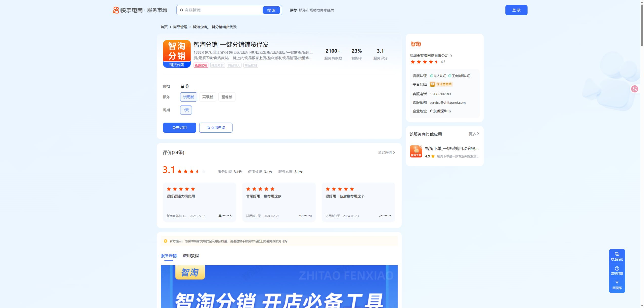Go to 商品管理 breadcrumb

pos(180,27)
